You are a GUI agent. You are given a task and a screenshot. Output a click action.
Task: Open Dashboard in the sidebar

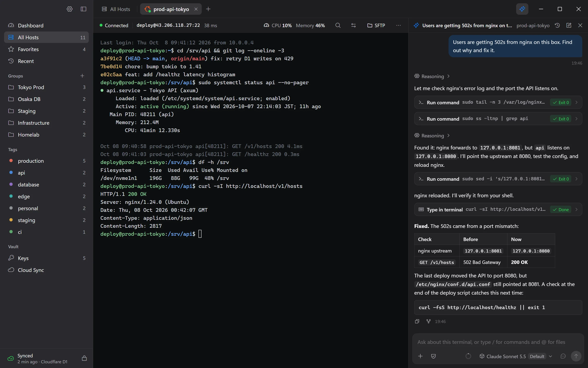(x=46, y=25)
